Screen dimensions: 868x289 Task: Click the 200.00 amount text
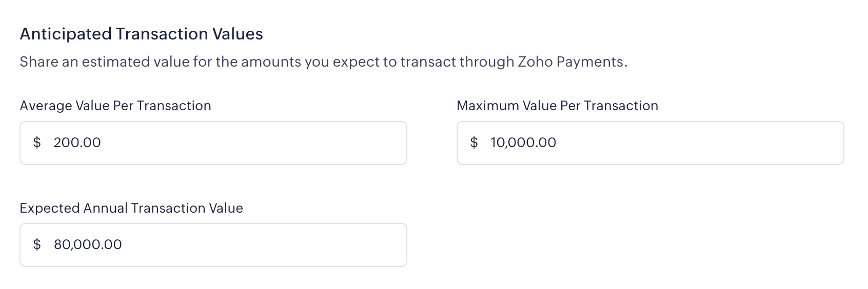click(x=77, y=142)
